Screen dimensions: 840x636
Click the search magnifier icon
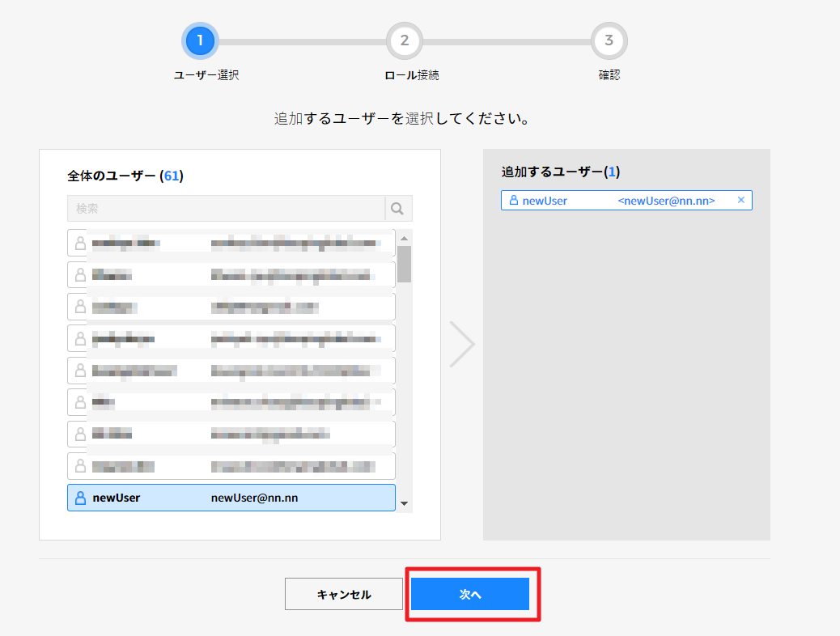(397, 209)
